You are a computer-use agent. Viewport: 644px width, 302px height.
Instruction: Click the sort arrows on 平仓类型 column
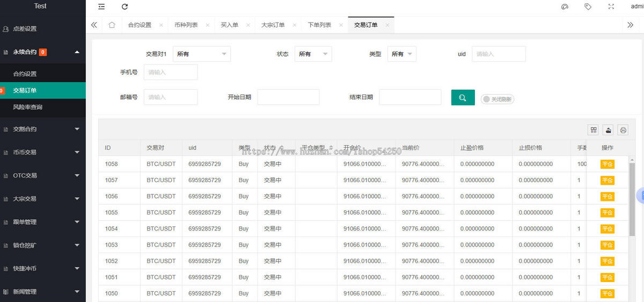(331, 148)
